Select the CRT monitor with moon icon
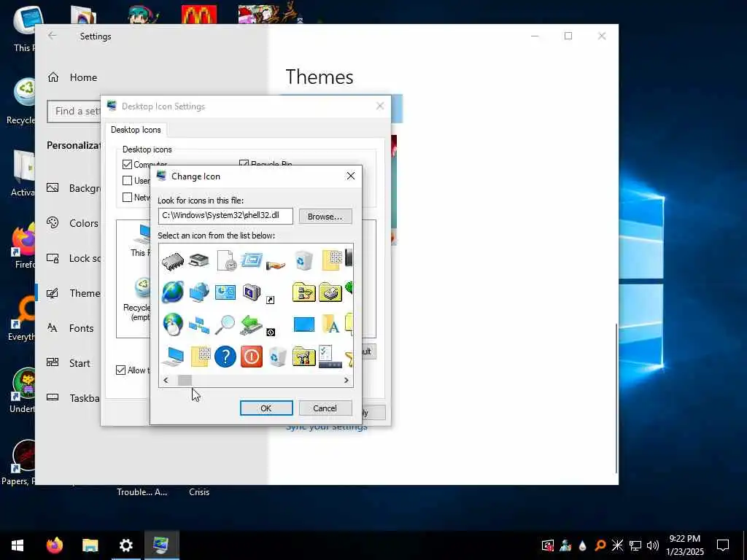747x560 pixels. click(x=252, y=292)
